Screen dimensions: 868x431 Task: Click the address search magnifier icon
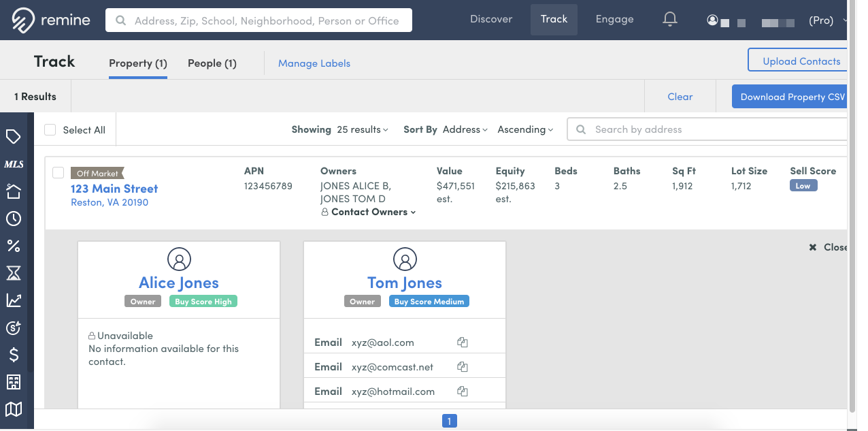[582, 129]
